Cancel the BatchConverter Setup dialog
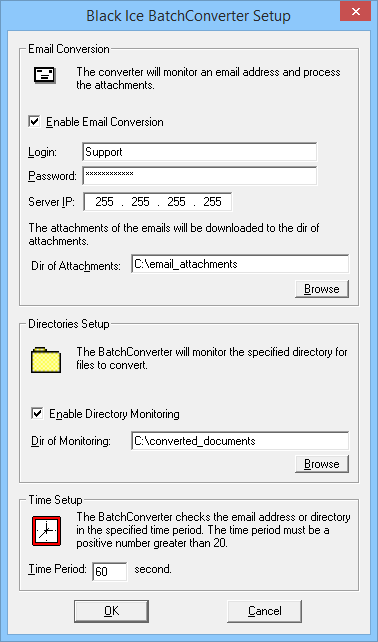Image resolution: width=378 pixels, height=642 pixels. click(x=265, y=611)
